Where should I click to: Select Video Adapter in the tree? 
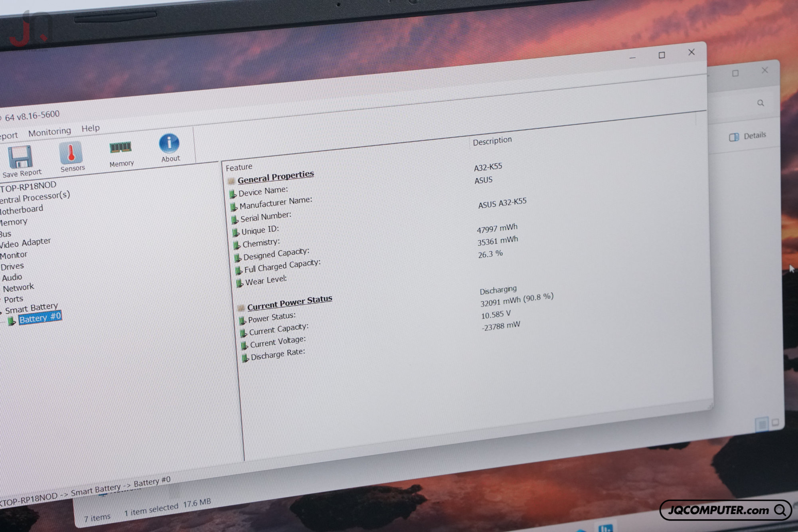25,243
